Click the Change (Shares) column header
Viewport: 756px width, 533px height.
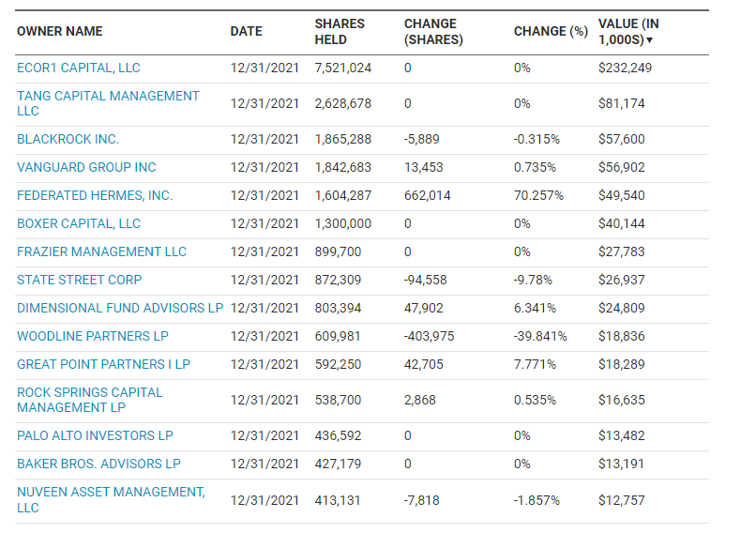pyautogui.click(x=433, y=31)
